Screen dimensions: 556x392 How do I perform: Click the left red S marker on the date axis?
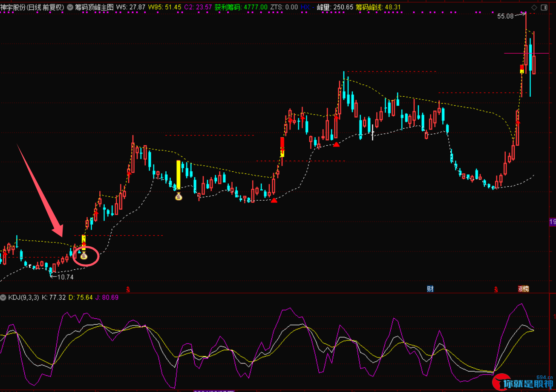128,289
